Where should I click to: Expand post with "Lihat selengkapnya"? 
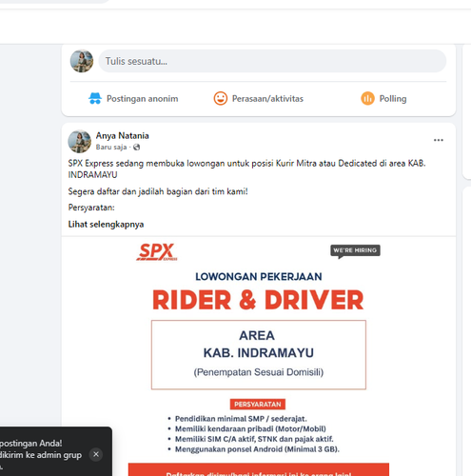tap(106, 225)
